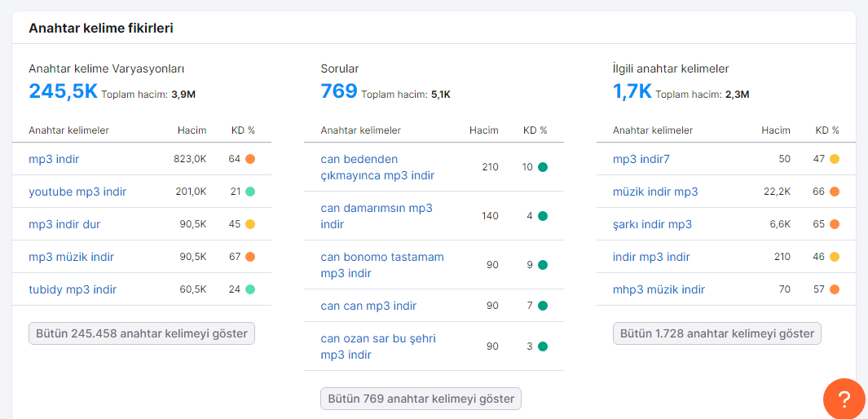Click the 823,0K volume value
Screen dimensions: 868x419
coord(190,160)
